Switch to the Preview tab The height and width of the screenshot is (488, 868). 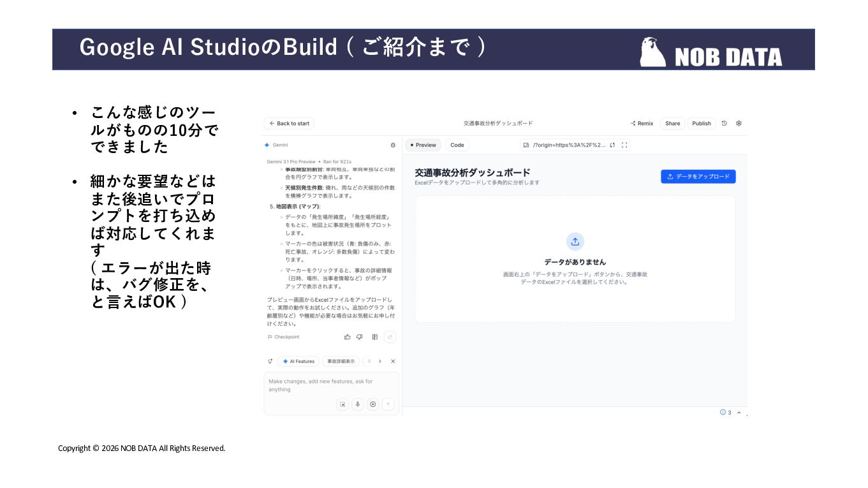(423, 145)
